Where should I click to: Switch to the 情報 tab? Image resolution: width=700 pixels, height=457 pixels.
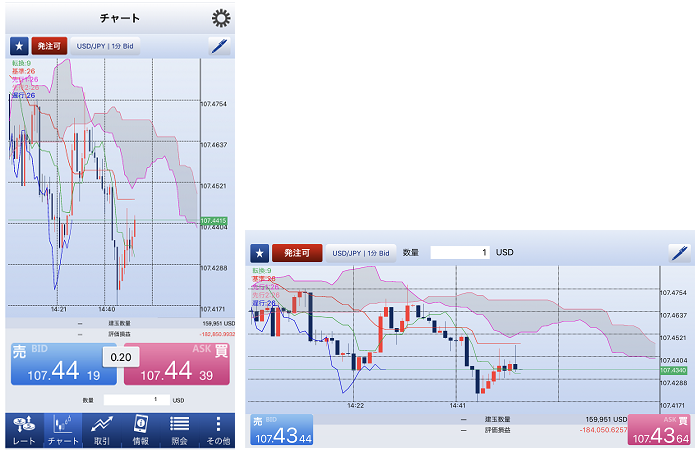141,430
